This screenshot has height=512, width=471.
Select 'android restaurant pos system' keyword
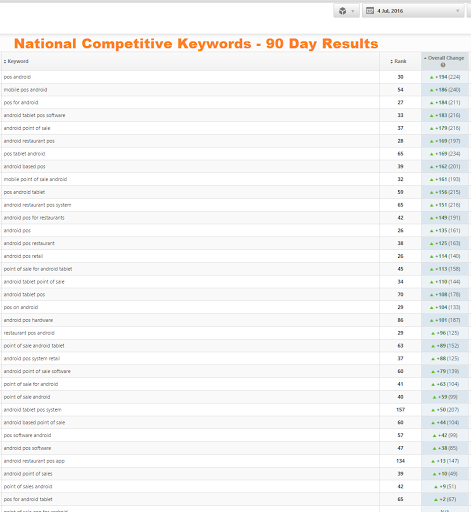(x=37, y=205)
